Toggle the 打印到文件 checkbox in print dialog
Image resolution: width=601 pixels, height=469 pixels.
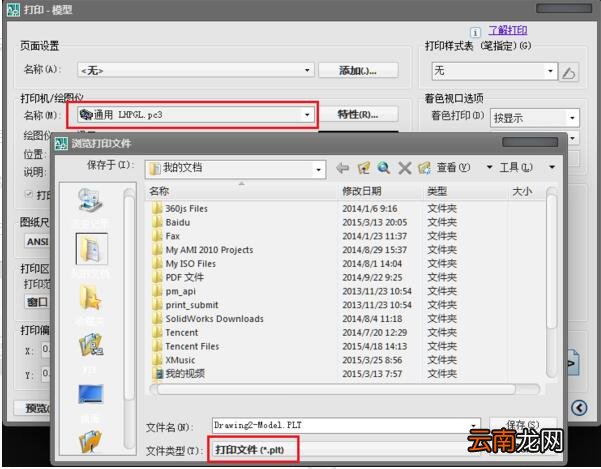[x=28, y=194]
